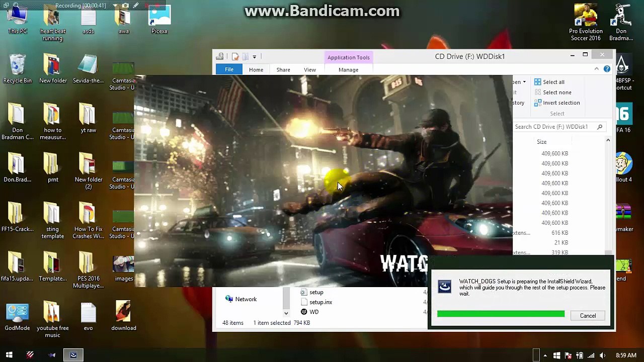Open the New folder (2) icon

88,171
